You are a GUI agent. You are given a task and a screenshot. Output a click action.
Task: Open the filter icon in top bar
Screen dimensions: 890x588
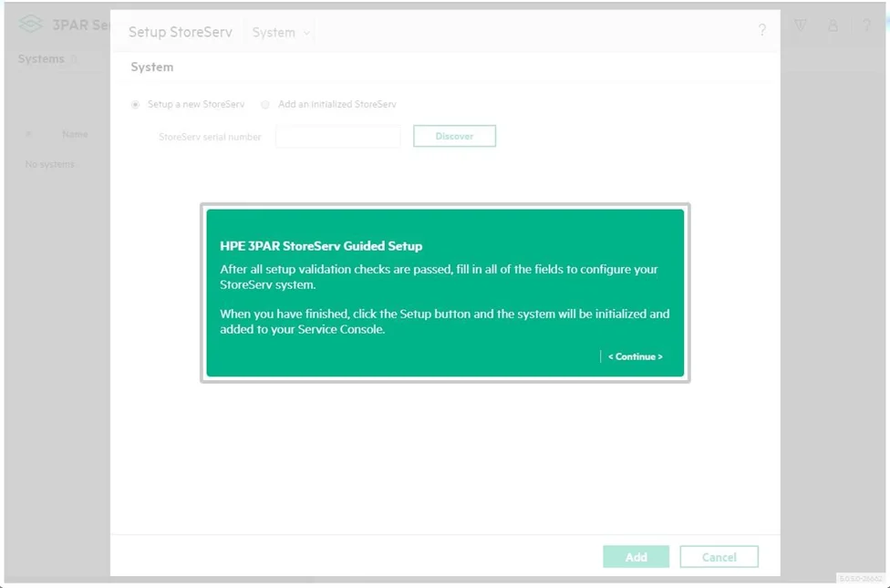(801, 25)
